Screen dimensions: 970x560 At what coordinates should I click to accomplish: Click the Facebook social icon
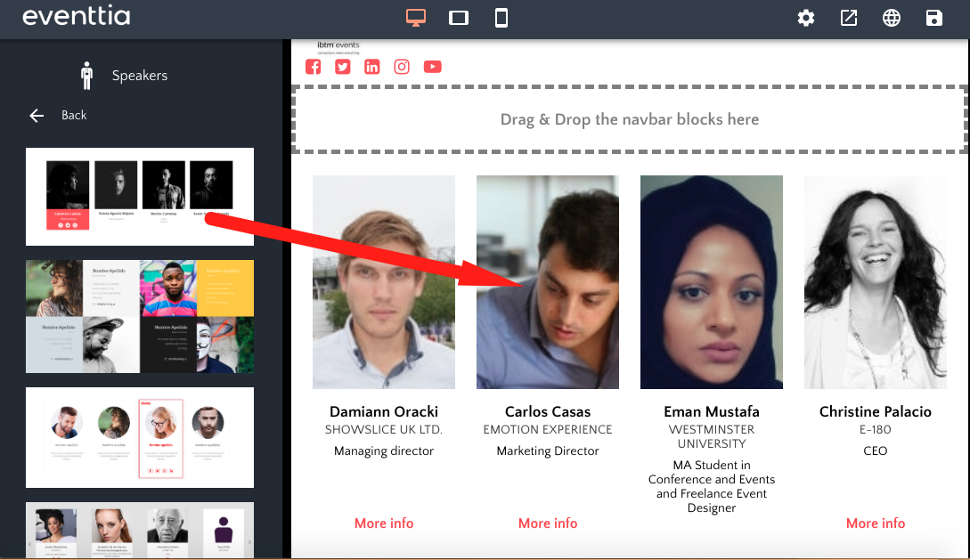point(314,67)
